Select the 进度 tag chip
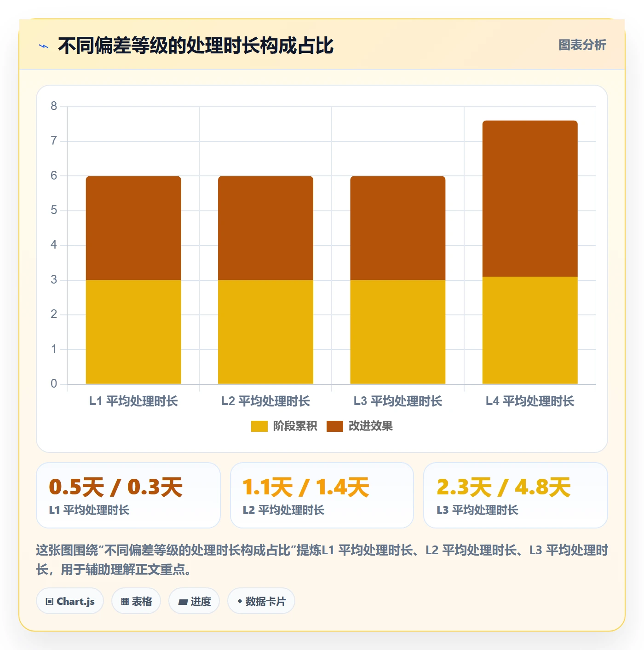Screen dimensions: 644x650 coord(194,601)
